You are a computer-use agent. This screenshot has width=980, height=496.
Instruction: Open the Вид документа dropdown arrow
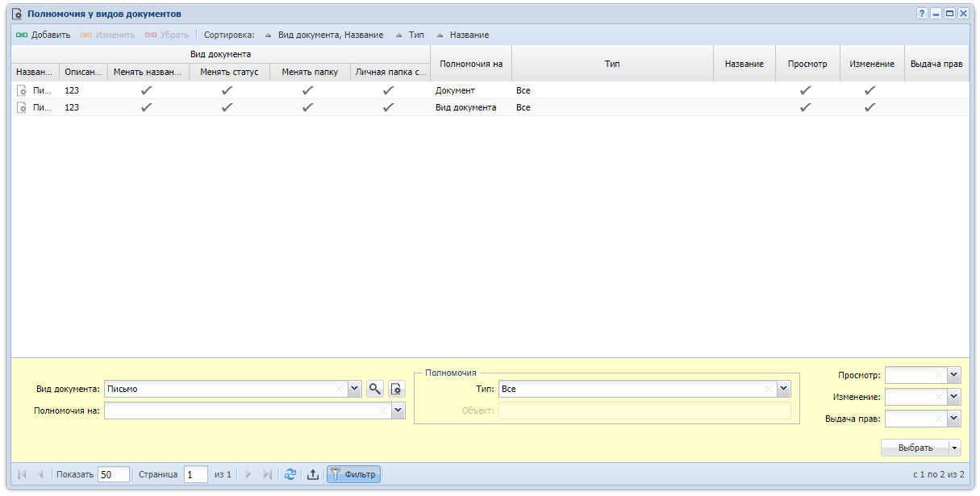(355, 389)
